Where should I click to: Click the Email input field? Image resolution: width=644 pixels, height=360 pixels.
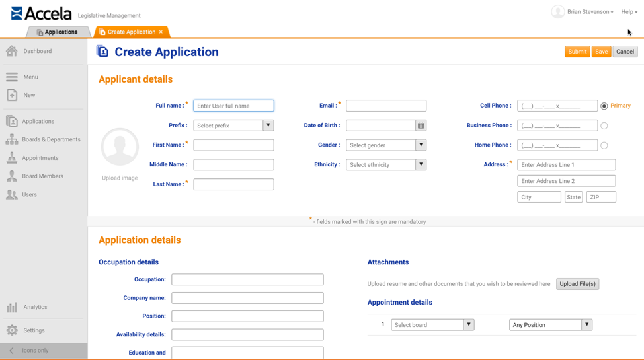tap(386, 106)
